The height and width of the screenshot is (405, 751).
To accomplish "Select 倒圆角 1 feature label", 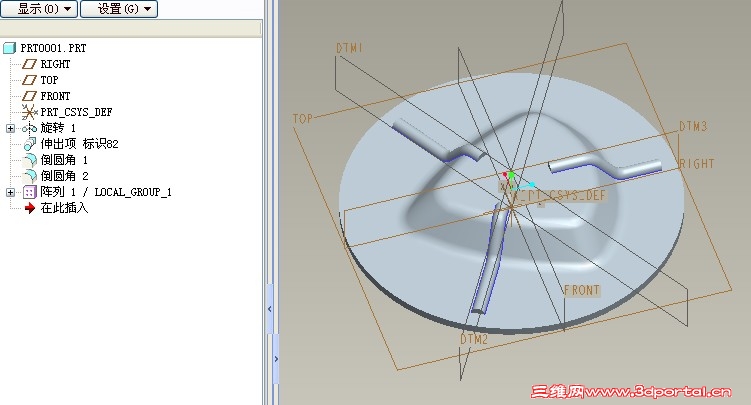I will 64,160.
